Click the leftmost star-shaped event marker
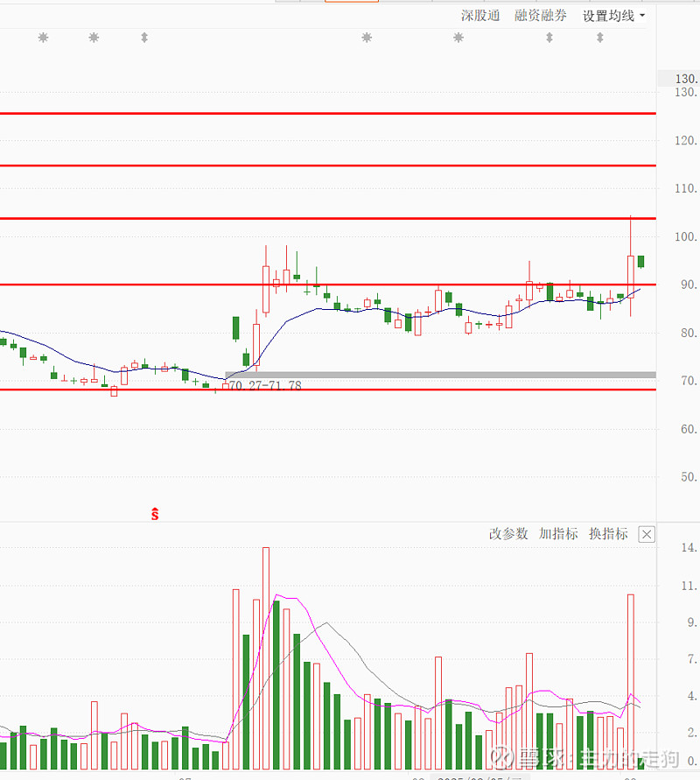This screenshot has height=780, width=700. pos(43,38)
